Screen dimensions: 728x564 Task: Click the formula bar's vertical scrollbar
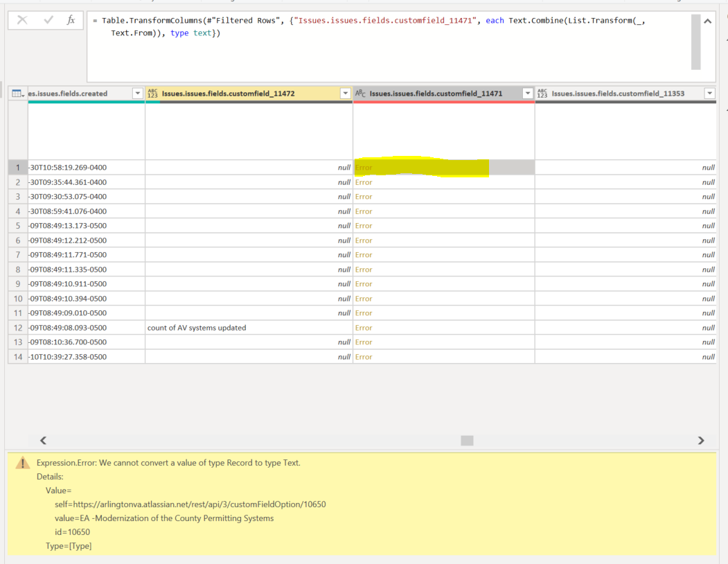[695, 42]
